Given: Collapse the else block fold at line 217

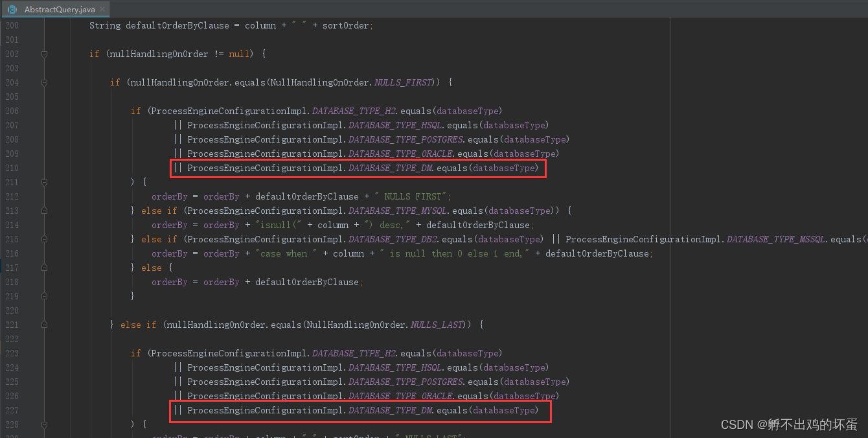Looking at the screenshot, I should pyautogui.click(x=44, y=268).
